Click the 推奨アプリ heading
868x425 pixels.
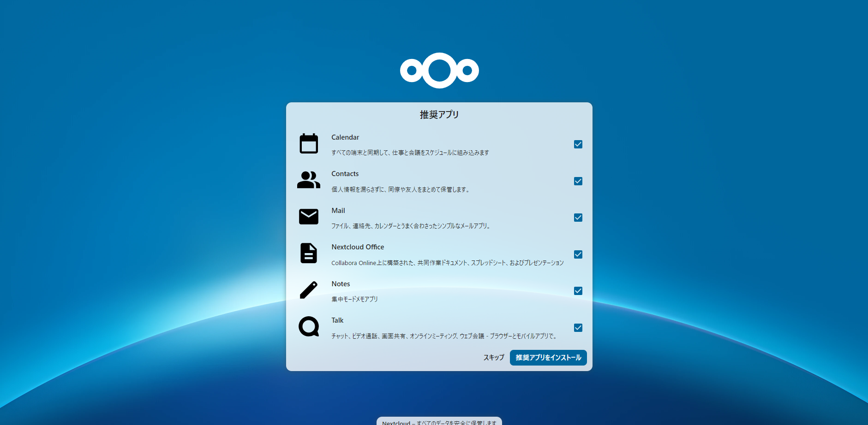point(439,115)
